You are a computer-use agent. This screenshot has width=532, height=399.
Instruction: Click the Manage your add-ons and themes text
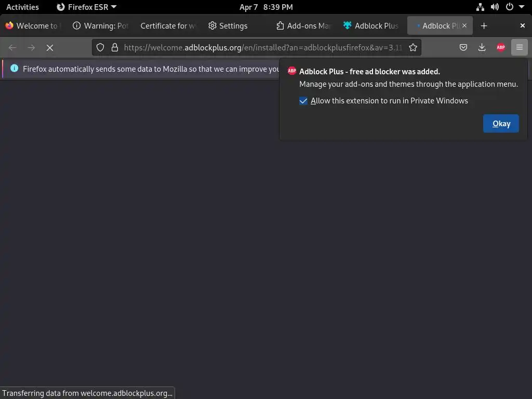pos(408,84)
